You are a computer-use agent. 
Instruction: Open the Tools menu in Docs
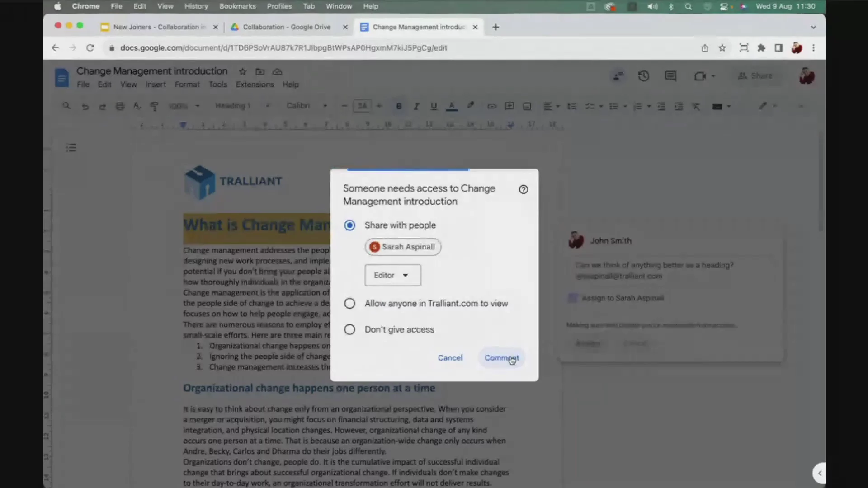(x=218, y=84)
